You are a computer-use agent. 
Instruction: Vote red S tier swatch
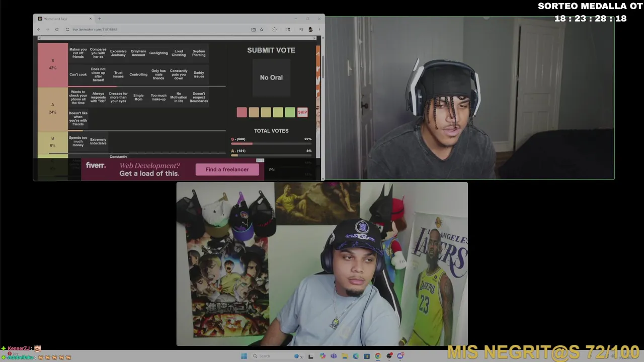pyautogui.click(x=242, y=112)
